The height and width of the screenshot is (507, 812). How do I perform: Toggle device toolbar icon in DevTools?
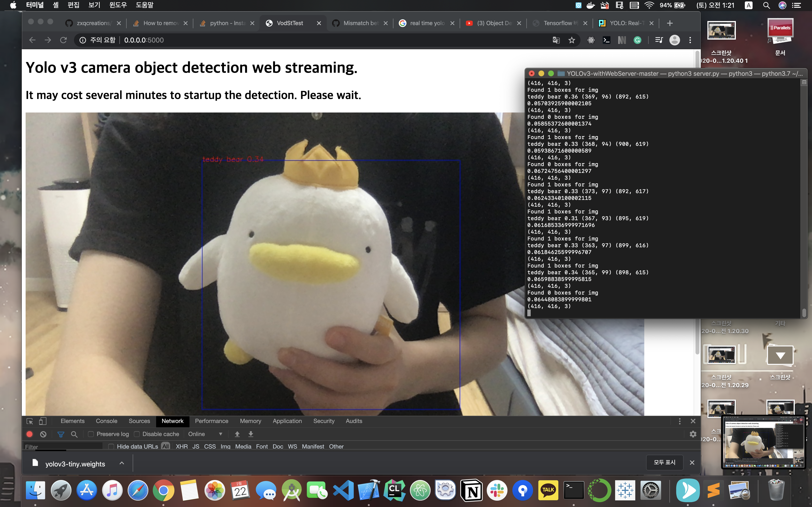(43, 421)
